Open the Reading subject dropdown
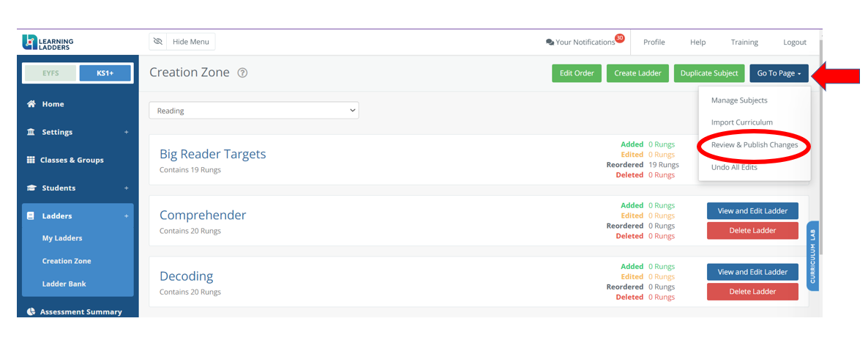The height and width of the screenshot is (343, 868). point(253,111)
